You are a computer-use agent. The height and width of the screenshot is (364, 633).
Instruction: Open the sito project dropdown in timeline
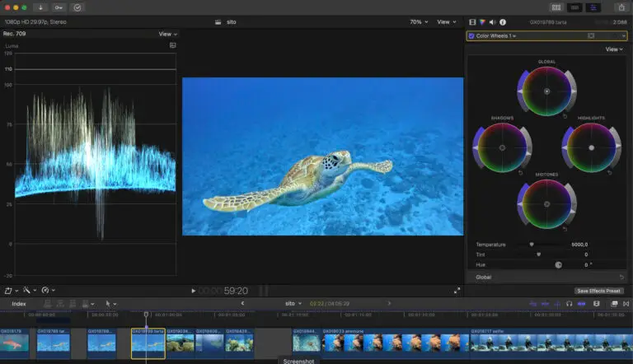(x=293, y=303)
